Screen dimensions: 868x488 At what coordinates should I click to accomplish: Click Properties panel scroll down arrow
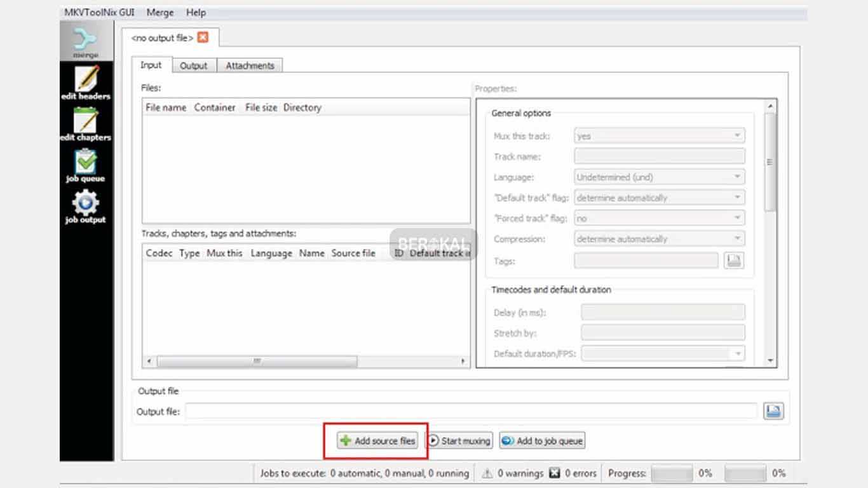tap(770, 360)
